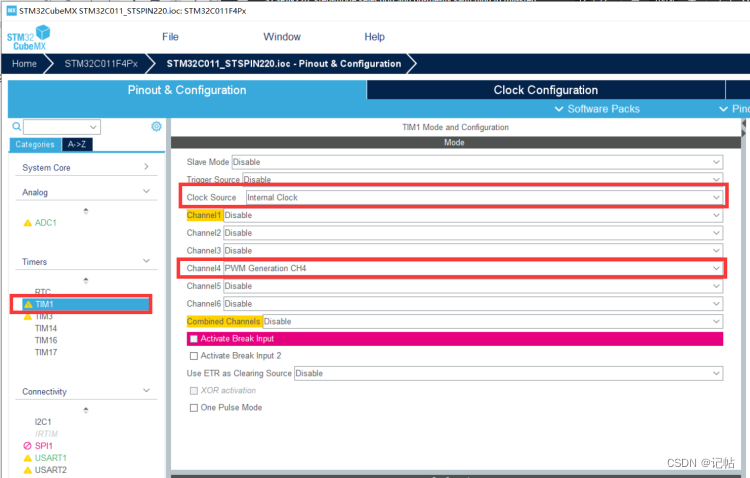The image size is (750, 478).
Task: Select the Categories tab
Action: click(x=35, y=145)
